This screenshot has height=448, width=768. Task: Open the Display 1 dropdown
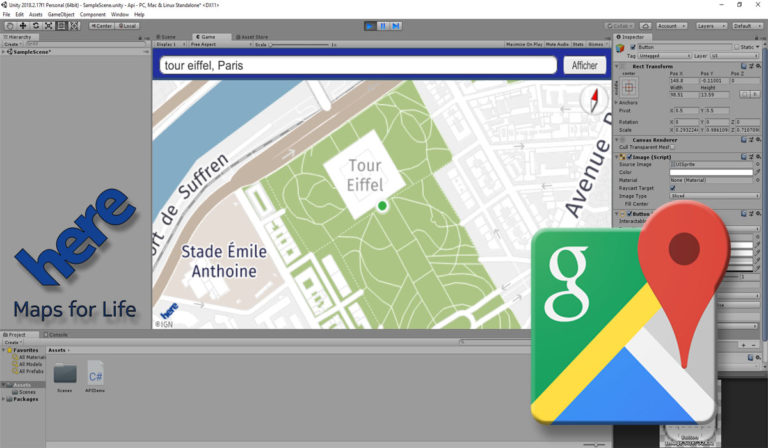[x=170, y=44]
